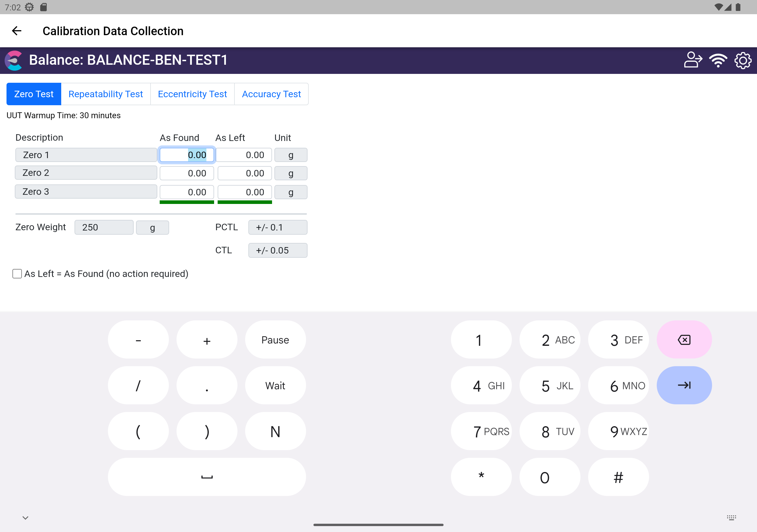757x532 pixels.
Task: Select the Accuracy Test tab
Action: click(x=271, y=94)
